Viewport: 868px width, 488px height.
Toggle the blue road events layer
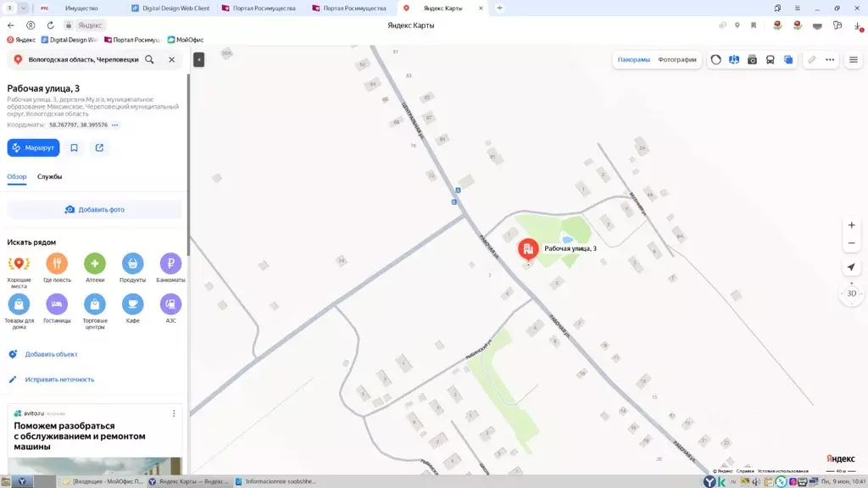734,60
